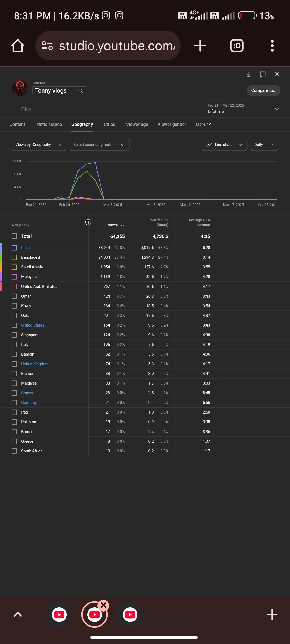Switch to the first YouTube tab icon
This screenshot has width=290, height=644.
coord(59,614)
